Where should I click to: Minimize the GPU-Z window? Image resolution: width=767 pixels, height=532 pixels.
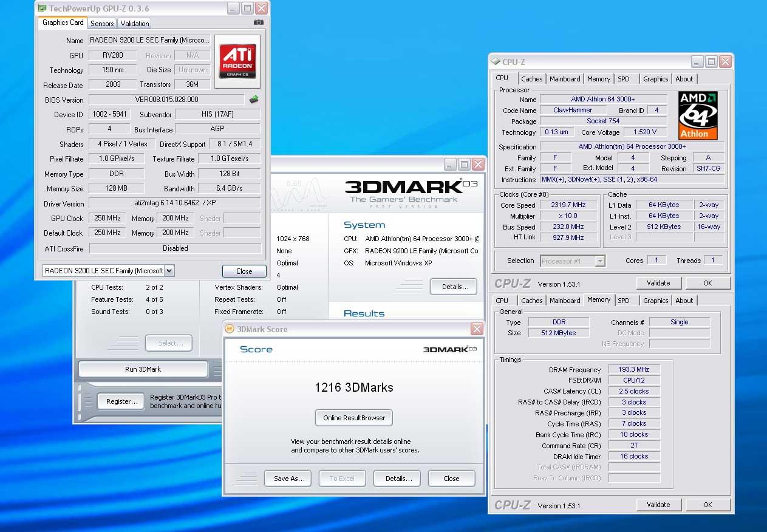pyautogui.click(x=233, y=9)
